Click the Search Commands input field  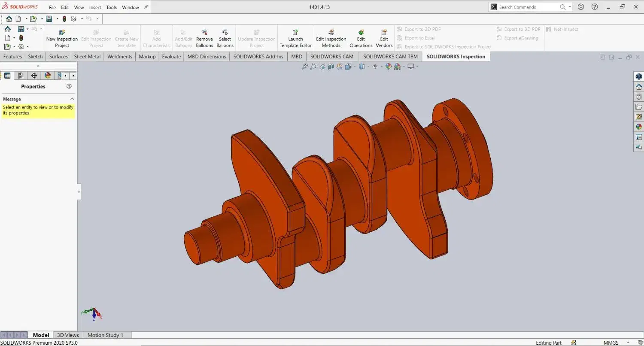coord(528,7)
